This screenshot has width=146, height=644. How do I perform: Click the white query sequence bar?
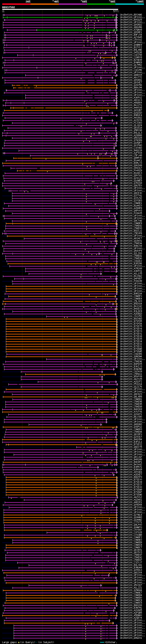point(60,9)
